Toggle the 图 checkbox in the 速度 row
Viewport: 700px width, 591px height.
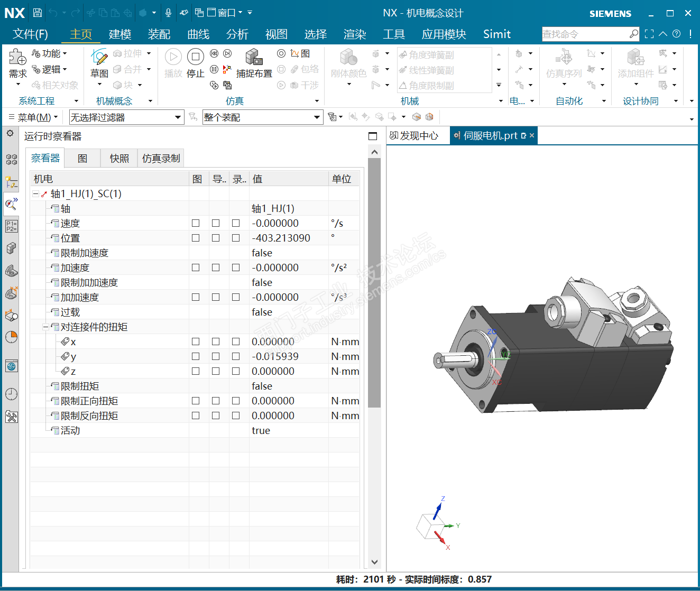196,223
